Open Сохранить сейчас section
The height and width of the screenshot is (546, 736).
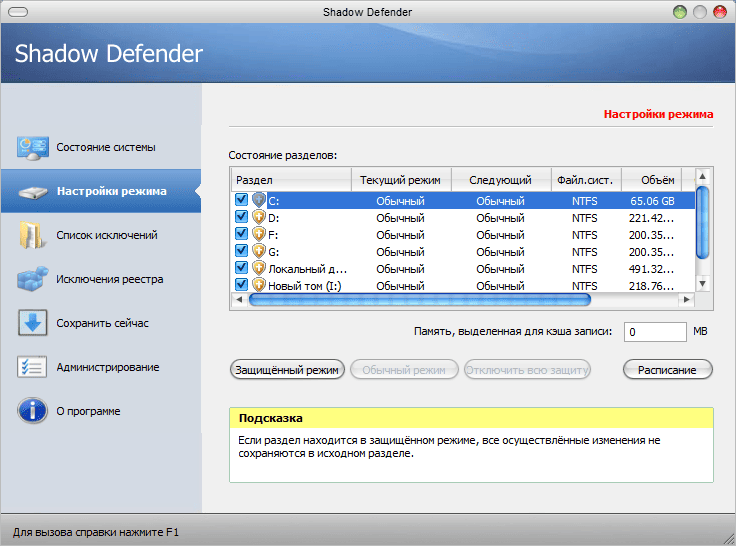[x=101, y=323]
